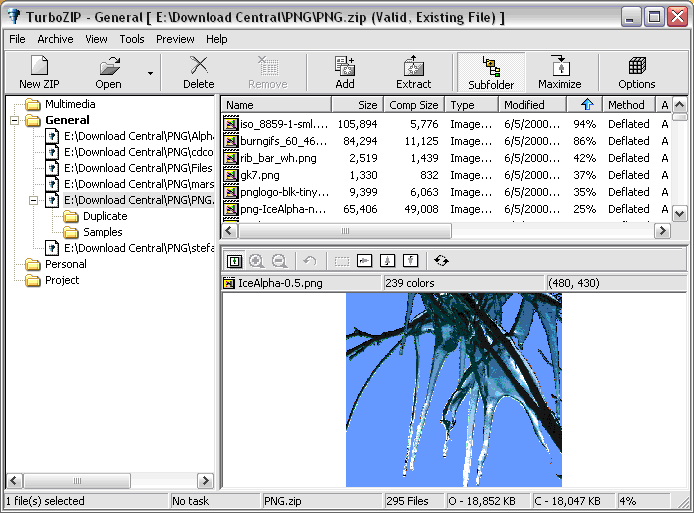Click the flipped-figure preview icon
694x513 pixels.
tap(387, 261)
